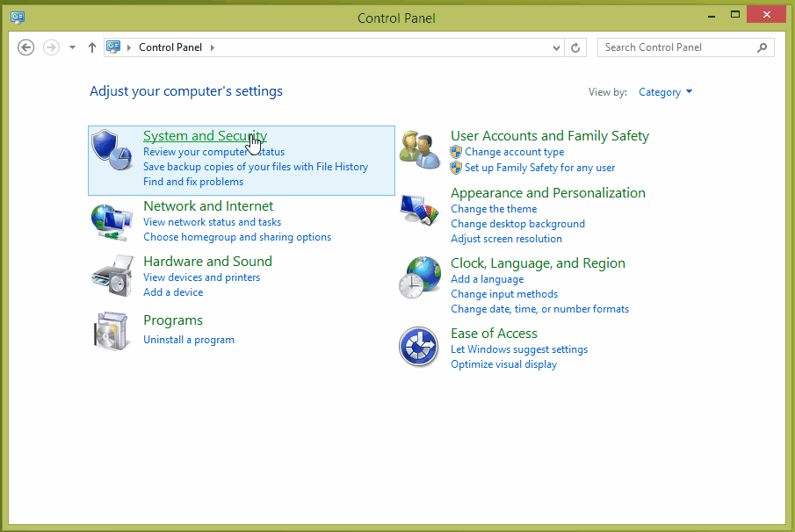
Task: Expand the address bar history dropdown
Action: [x=556, y=47]
